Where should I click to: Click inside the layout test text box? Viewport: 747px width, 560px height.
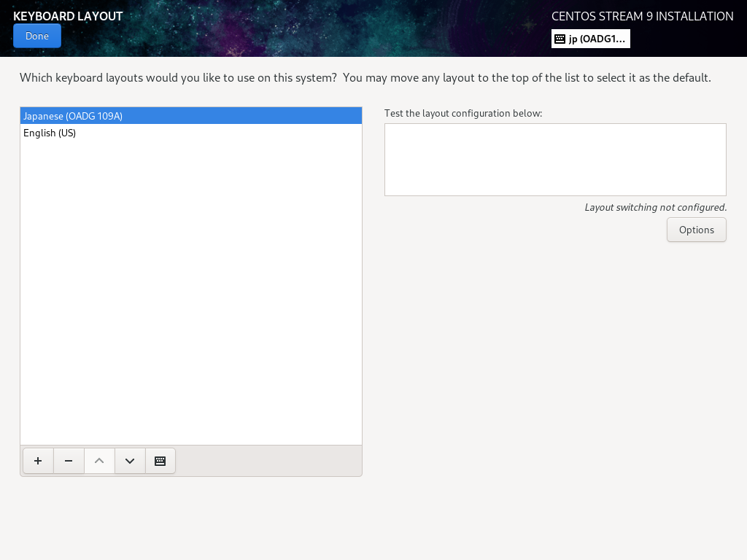pos(554,160)
